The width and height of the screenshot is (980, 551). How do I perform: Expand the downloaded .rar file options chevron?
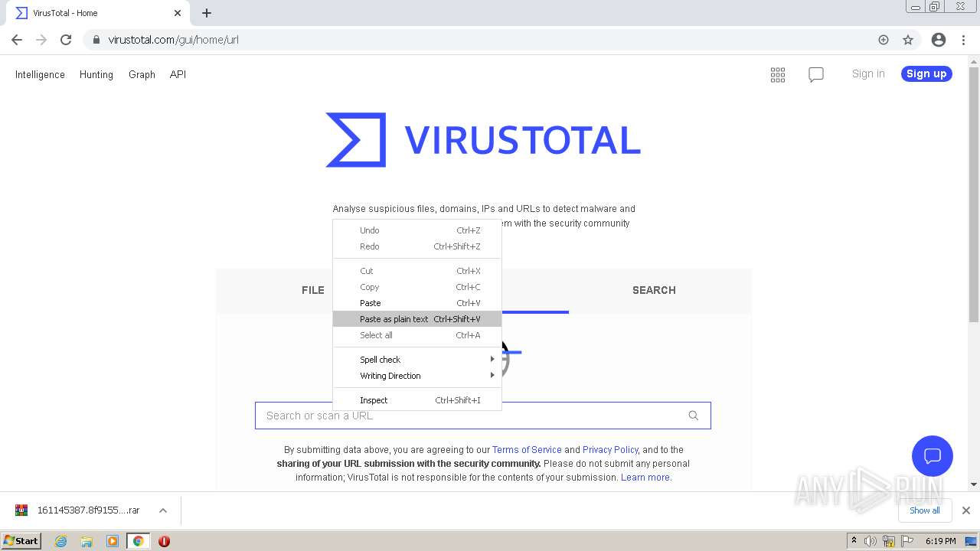[163, 510]
